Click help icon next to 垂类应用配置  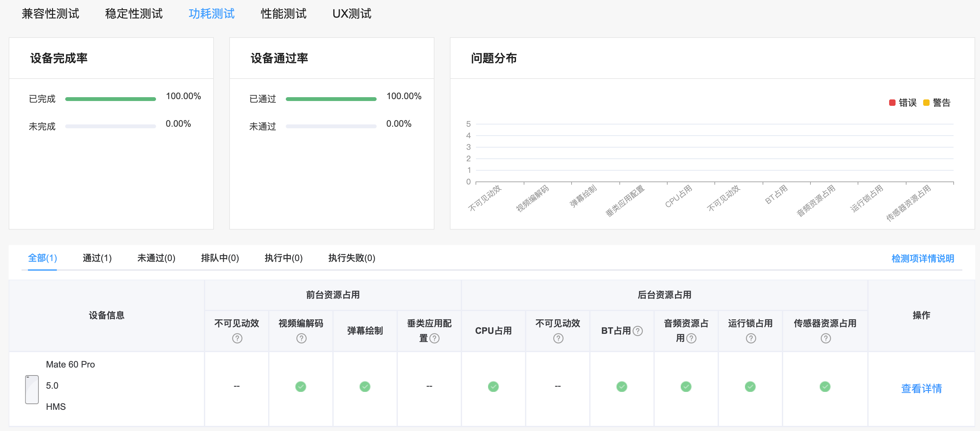(x=434, y=338)
